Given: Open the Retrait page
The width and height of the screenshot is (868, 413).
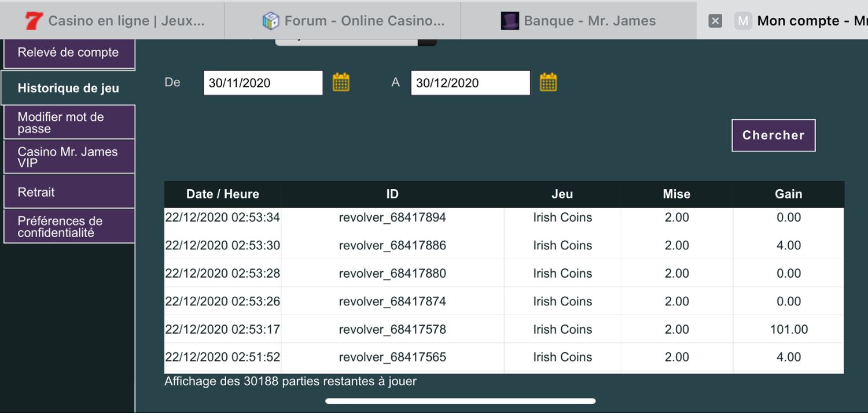Looking at the screenshot, I should click(68, 192).
